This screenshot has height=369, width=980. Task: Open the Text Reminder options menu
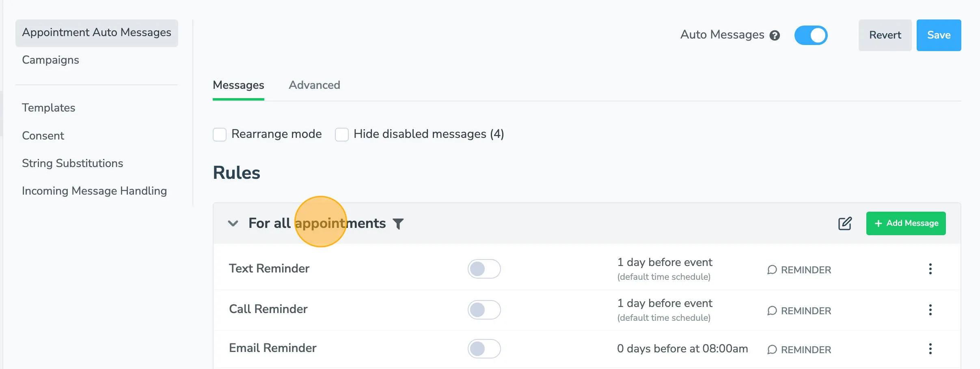coord(930,268)
